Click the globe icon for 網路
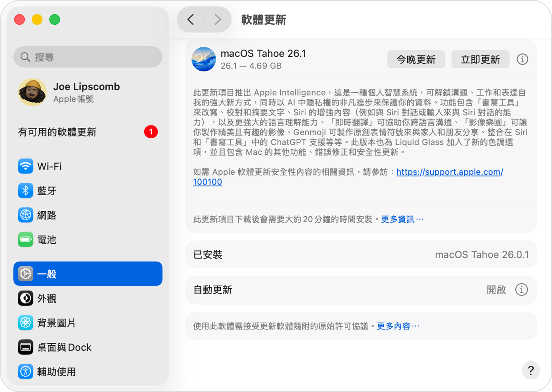The image size is (552, 392). click(26, 215)
